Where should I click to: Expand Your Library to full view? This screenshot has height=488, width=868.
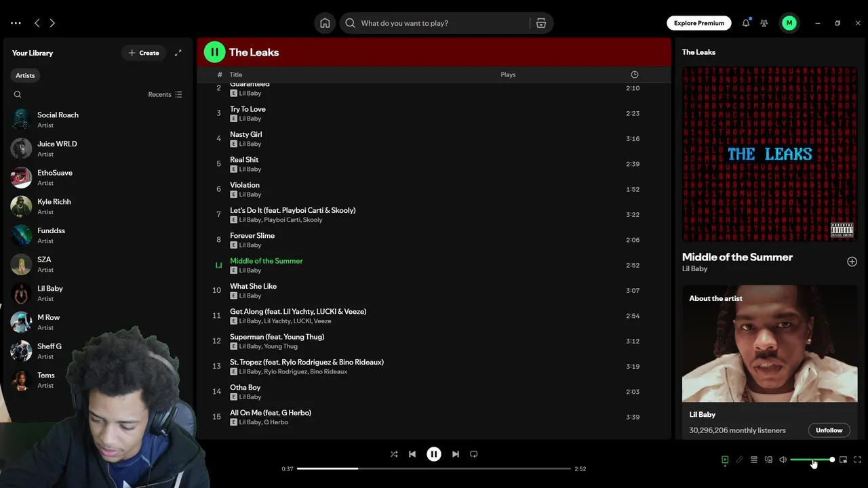click(x=178, y=53)
